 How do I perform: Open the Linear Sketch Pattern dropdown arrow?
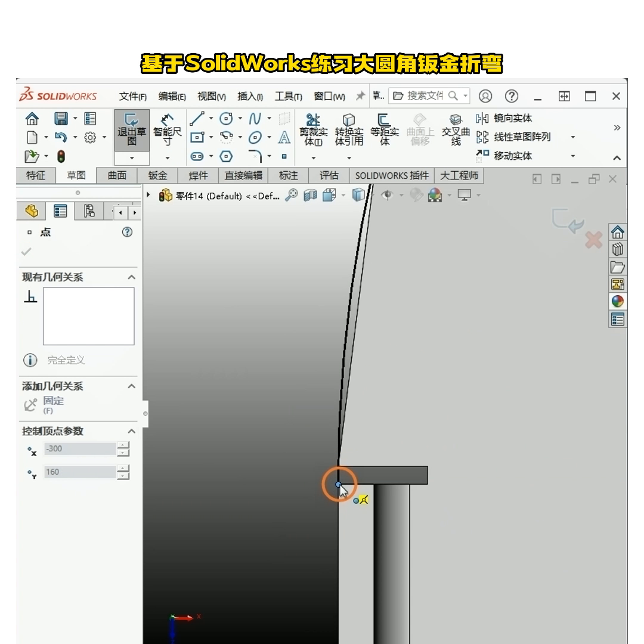coord(573,137)
